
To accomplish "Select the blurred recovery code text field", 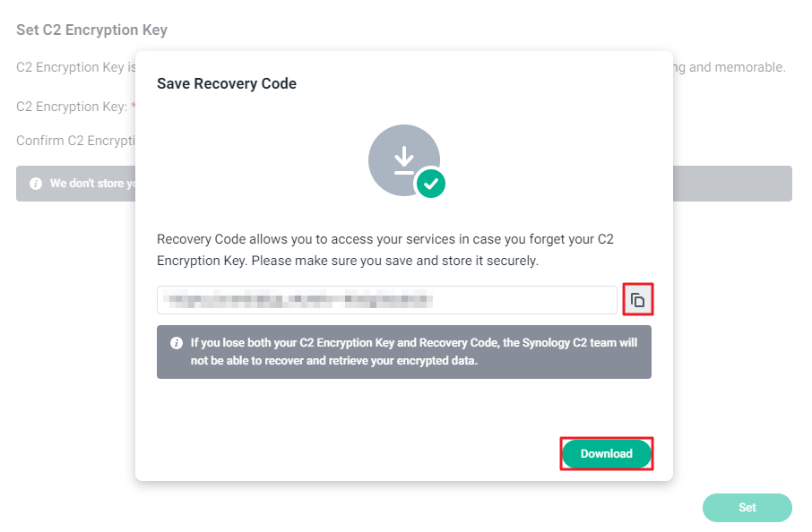I will tap(385, 299).
